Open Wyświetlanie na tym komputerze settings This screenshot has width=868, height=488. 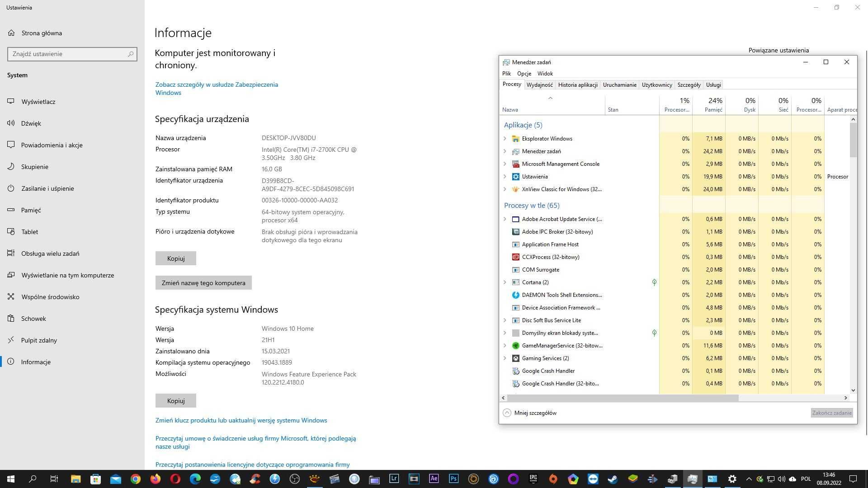tap(68, 275)
